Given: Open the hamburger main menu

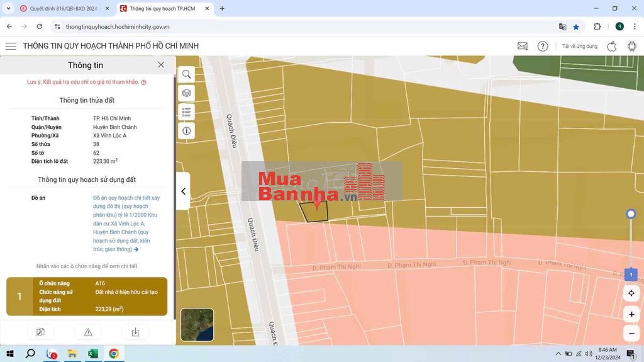Looking at the screenshot, I should coord(11,46).
